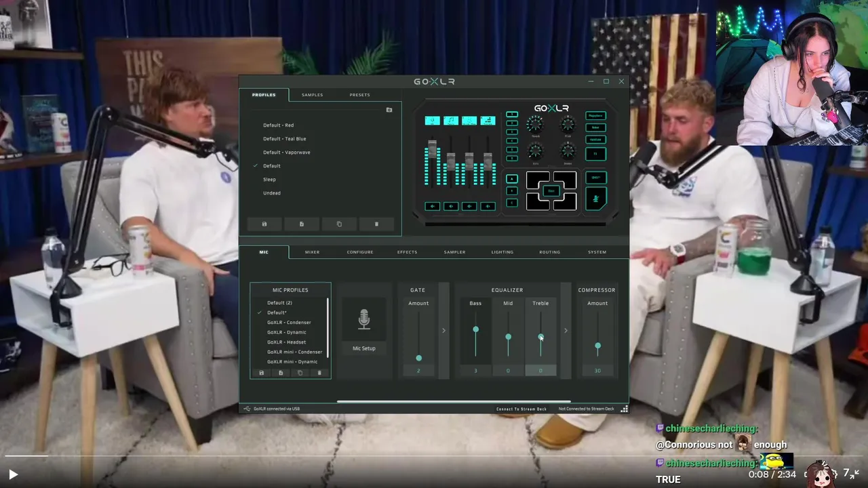Screen dimensions: 868x488
Task: Toggle the cough mic mute button
Action: (x=596, y=199)
